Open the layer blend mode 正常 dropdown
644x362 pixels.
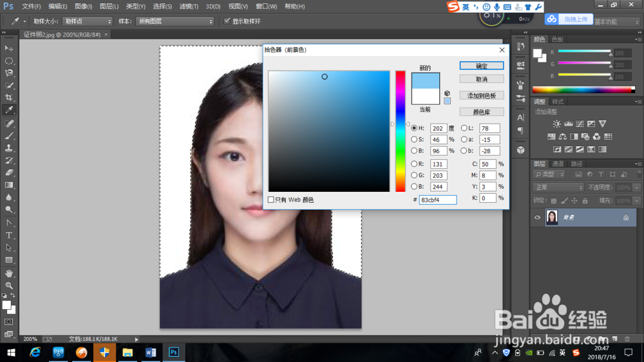click(558, 187)
